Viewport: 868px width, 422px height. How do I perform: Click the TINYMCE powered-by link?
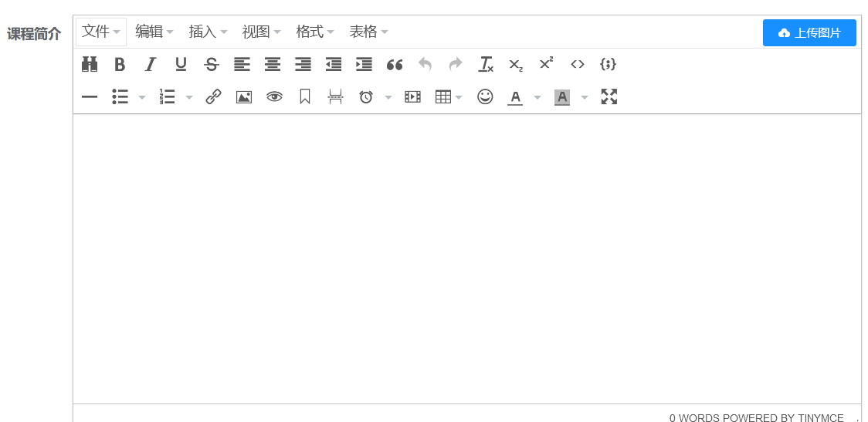(821, 417)
